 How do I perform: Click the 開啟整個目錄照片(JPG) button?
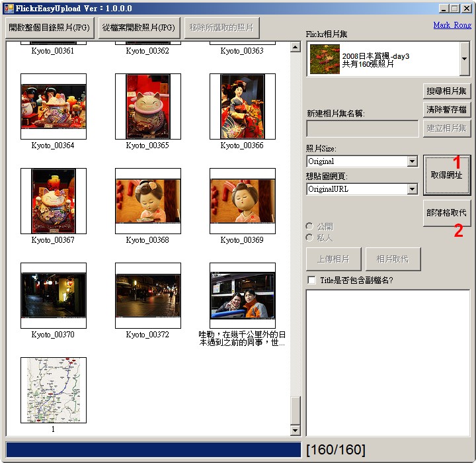50,28
